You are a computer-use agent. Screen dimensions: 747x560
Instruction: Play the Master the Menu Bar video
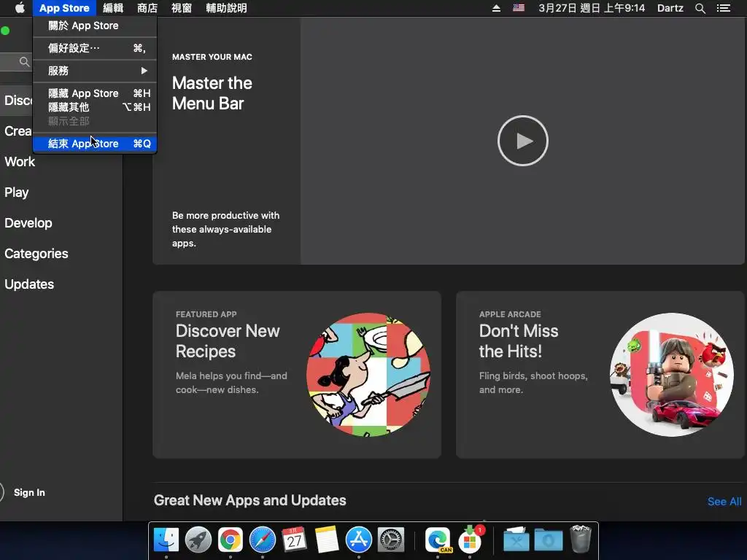click(x=522, y=141)
